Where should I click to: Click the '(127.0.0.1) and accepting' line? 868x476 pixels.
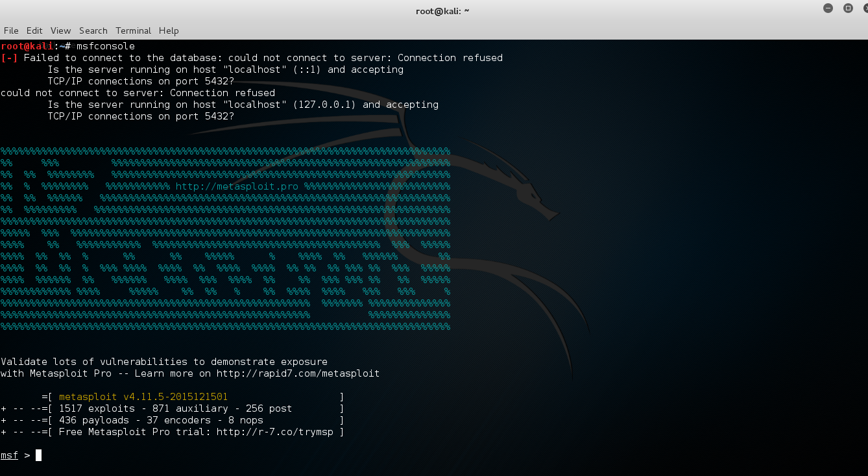point(243,105)
